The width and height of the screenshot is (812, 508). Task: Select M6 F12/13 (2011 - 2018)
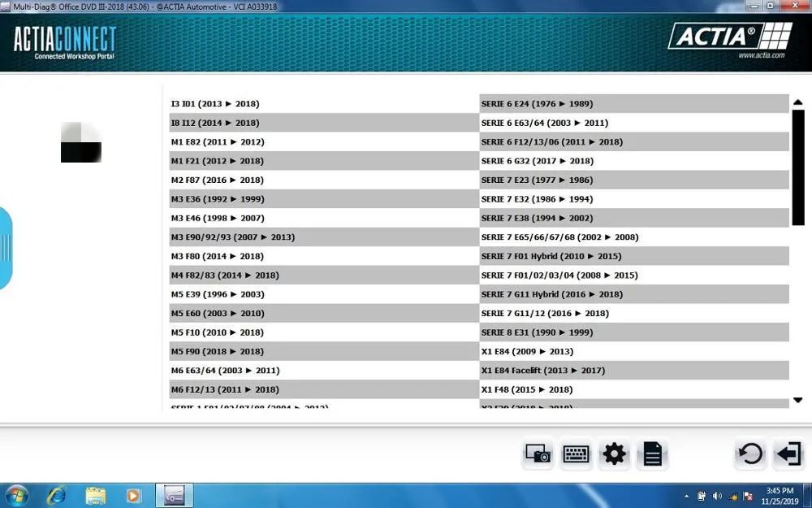coord(324,389)
